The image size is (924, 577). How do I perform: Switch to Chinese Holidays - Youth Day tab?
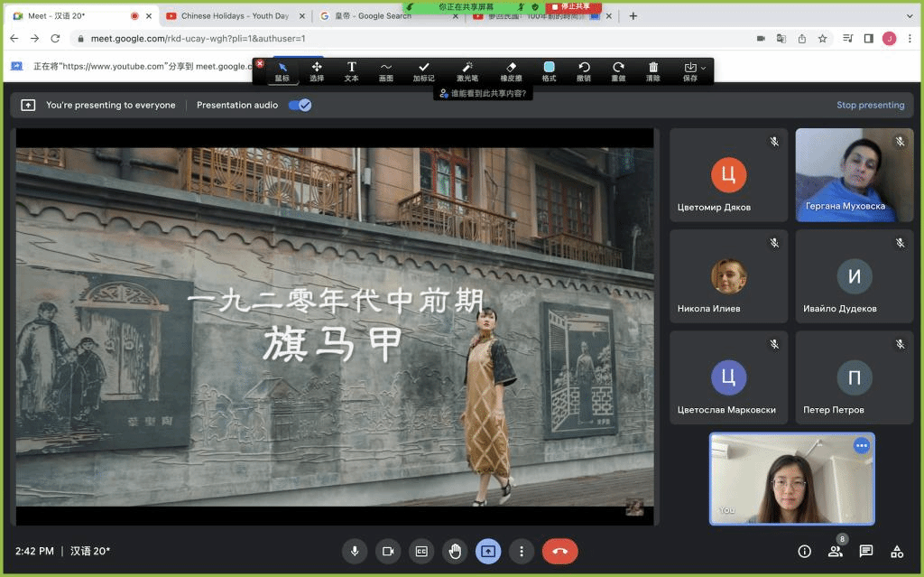[x=235, y=16]
